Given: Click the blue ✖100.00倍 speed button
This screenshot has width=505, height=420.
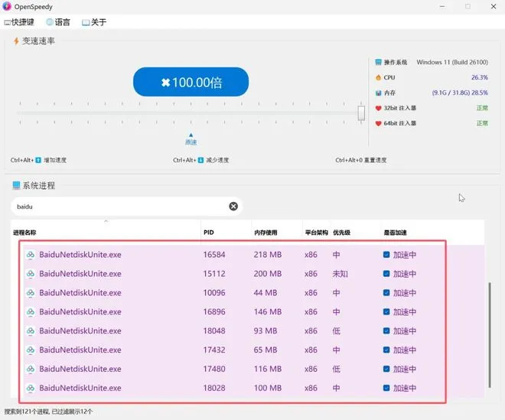Looking at the screenshot, I should (191, 83).
